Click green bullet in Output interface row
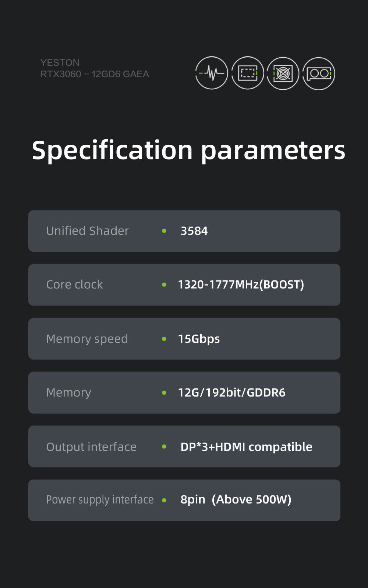Screen dimensions: 368x588 pyautogui.click(x=164, y=447)
